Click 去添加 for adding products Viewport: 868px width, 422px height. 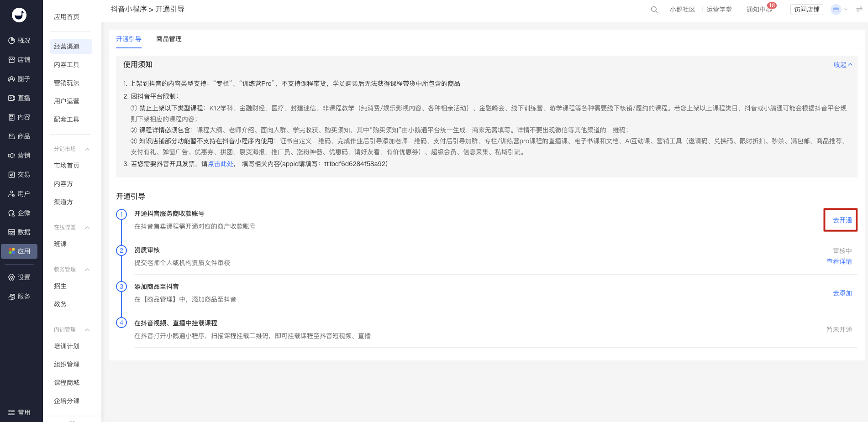842,293
